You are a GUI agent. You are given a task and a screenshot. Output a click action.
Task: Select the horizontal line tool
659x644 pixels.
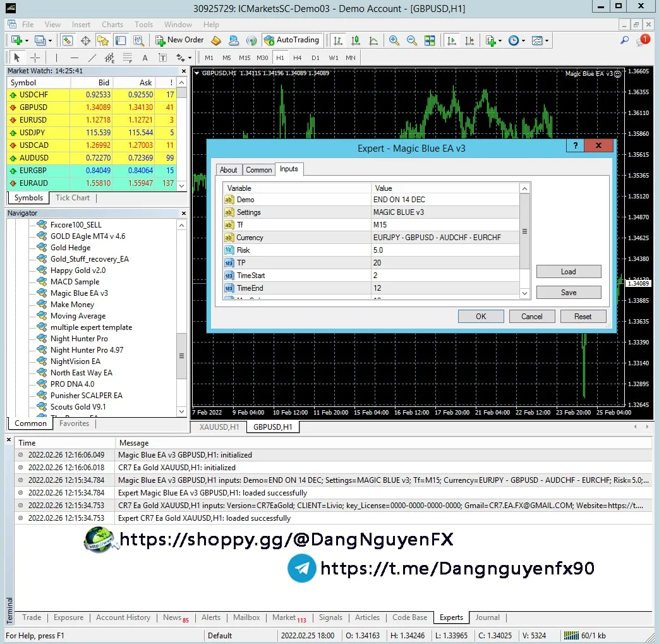[75, 58]
